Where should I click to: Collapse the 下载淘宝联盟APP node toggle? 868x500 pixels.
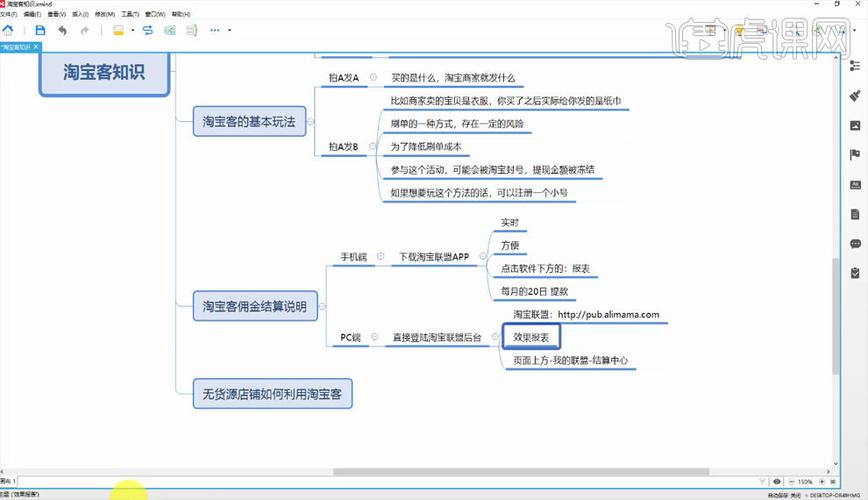pyautogui.click(x=483, y=256)
